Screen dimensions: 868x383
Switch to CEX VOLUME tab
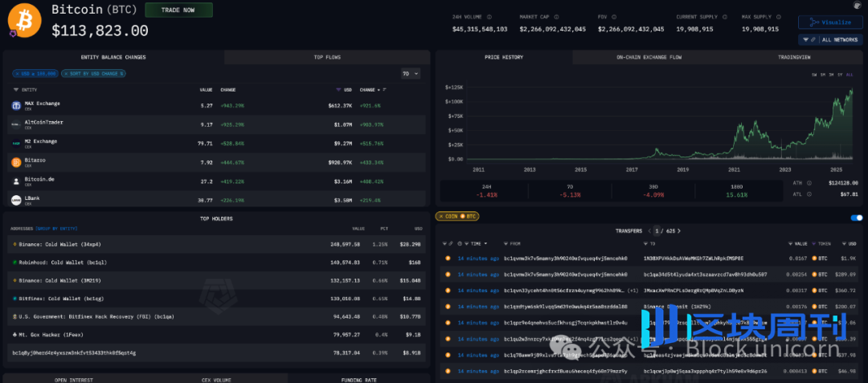[216, 380]
